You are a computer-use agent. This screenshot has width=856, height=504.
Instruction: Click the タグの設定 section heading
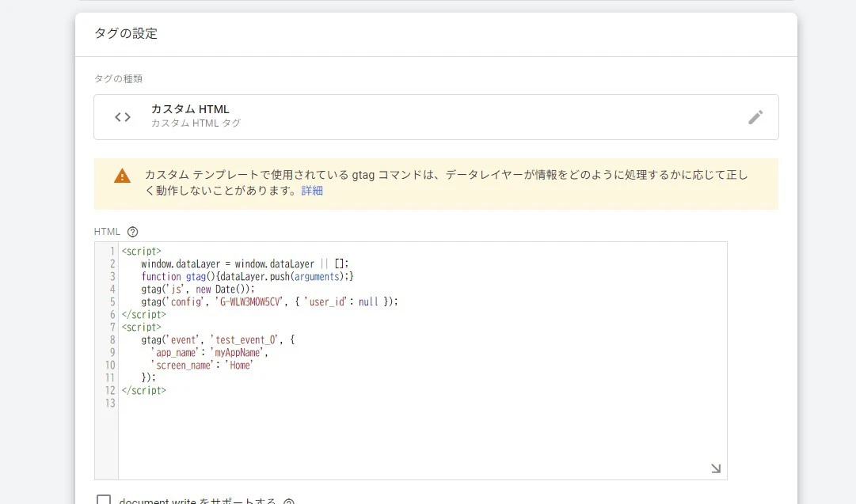126,33
